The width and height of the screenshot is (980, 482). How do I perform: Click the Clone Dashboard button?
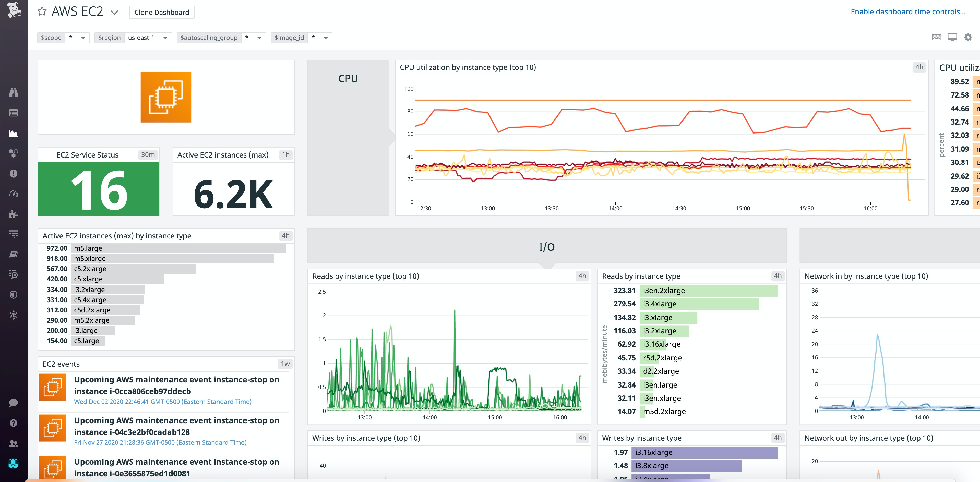pos(161,12)
